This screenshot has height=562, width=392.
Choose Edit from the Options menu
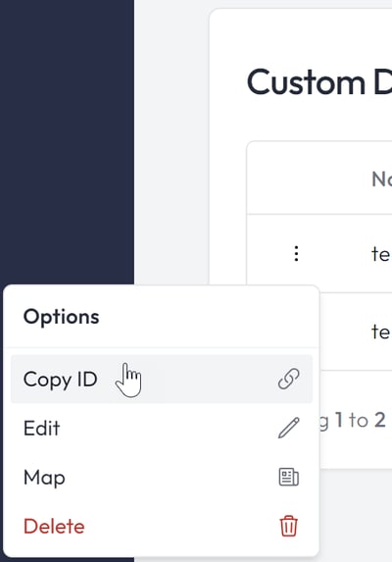click(162, 428)
